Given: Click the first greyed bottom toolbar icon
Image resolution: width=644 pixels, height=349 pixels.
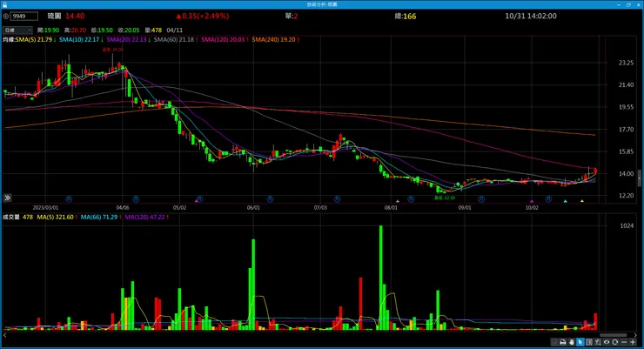Looking at the screenshot, I should point(554,342).
